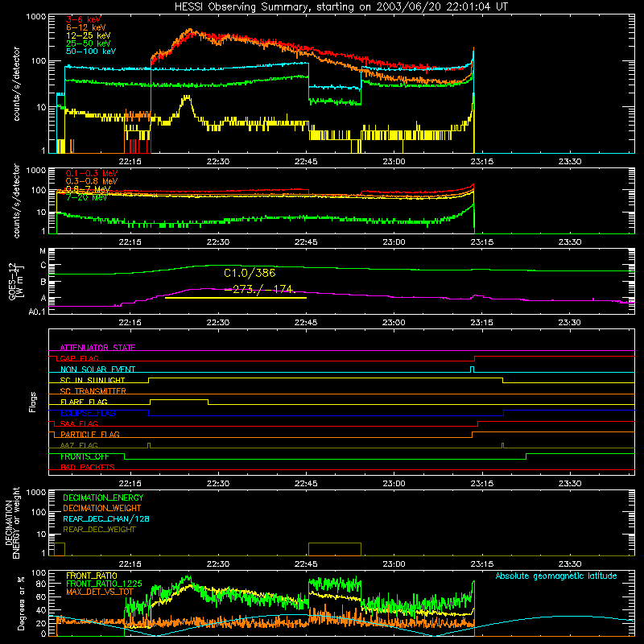The width and height of the screenshot is (644, 644).
Task: Click the NON_SOLAR_EVENT flag label
Action: point(97,369)
